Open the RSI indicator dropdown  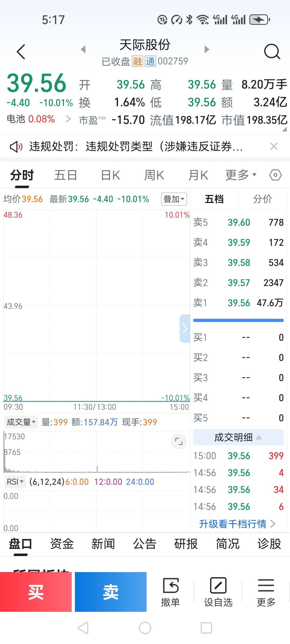(15, 482)
